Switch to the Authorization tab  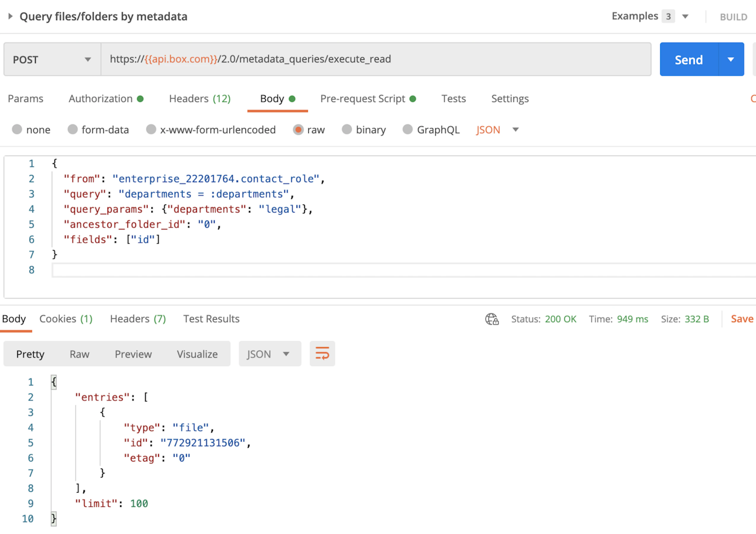101,99
